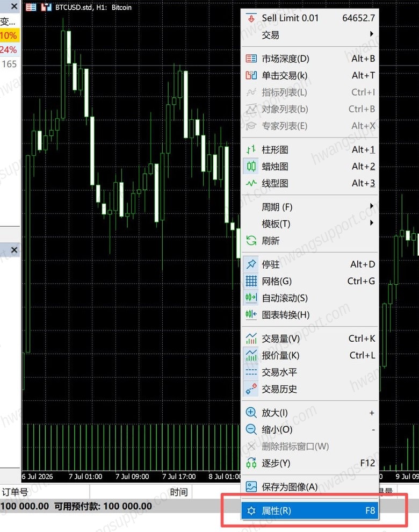Choose the 刷新 menu label
This screenshot has width=419, height=532.
[x=270, y=241]
